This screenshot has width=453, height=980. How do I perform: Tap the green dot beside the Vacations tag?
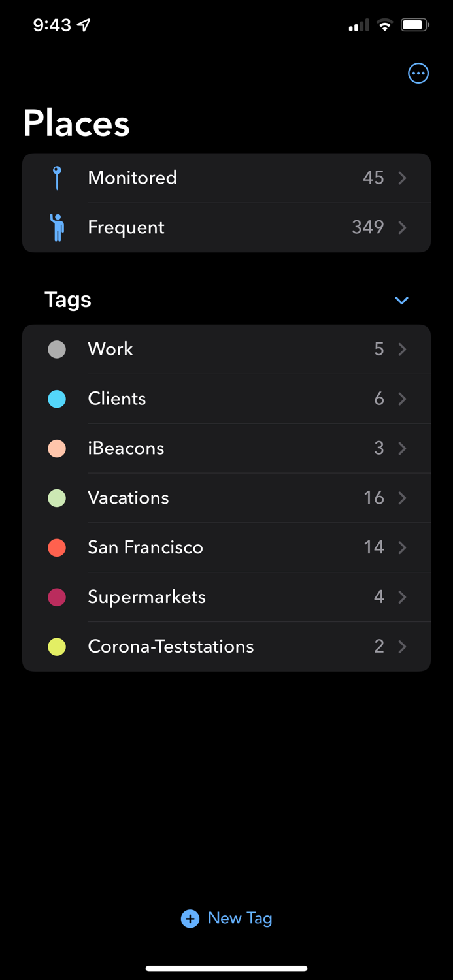pos(57,498)
